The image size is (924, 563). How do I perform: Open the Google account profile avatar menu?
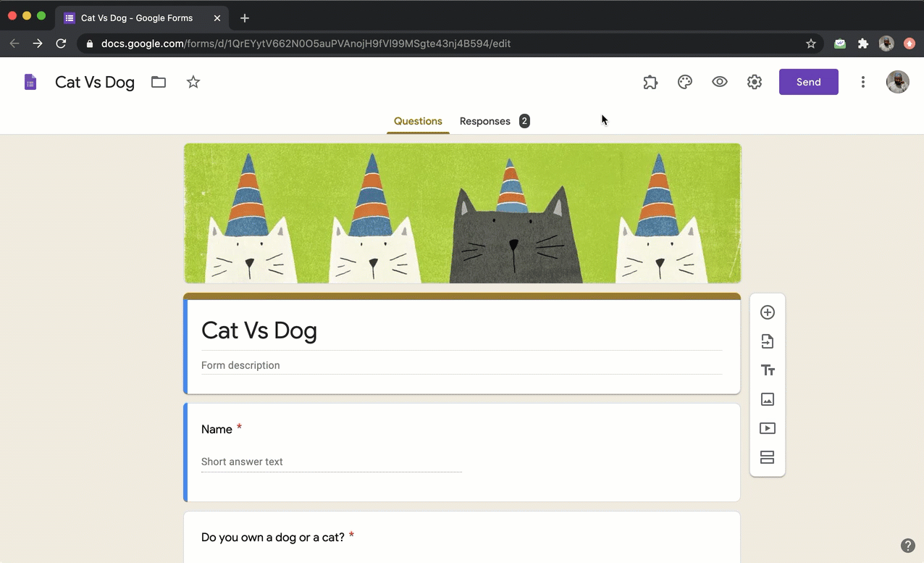pyautogui.click(x=897, y=82)
